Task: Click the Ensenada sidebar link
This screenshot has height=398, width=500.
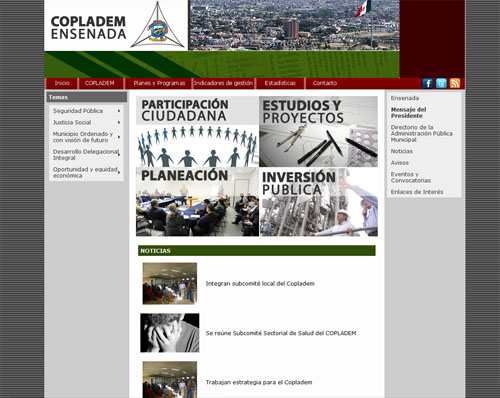Action: tap(405, 98)
